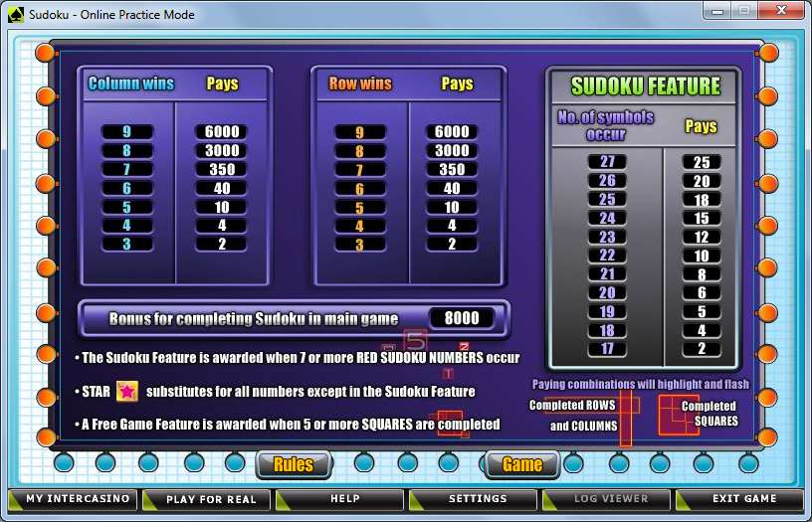Viewport: 812px width, 522px height.
Task: Close the Sudoku window
Action: pos(781,10)
